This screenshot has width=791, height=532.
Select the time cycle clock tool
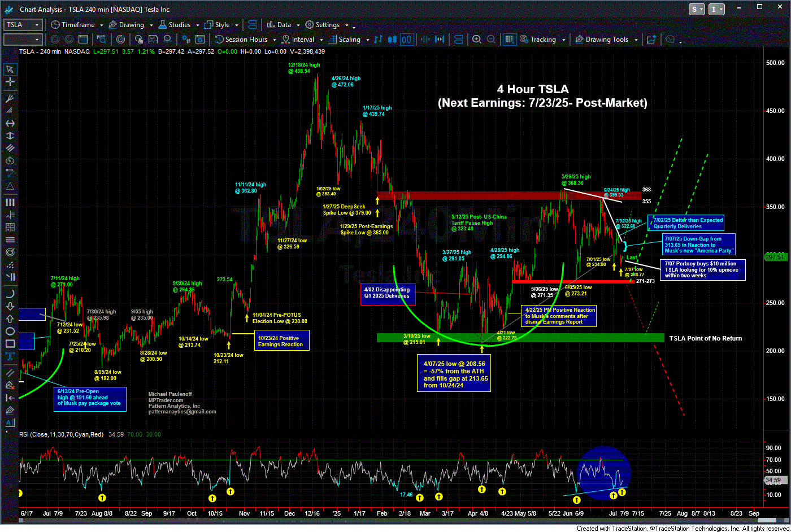[10, 160]
